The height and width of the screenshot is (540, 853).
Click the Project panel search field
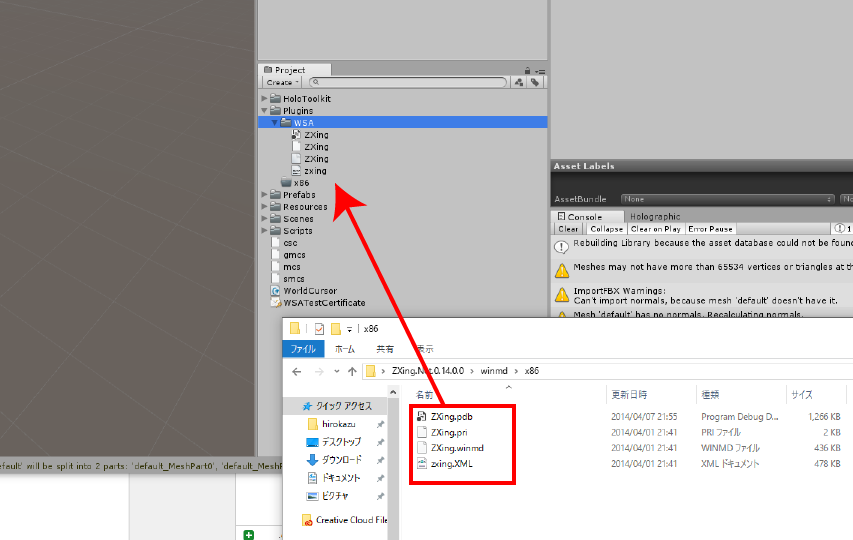click(409, 82)
